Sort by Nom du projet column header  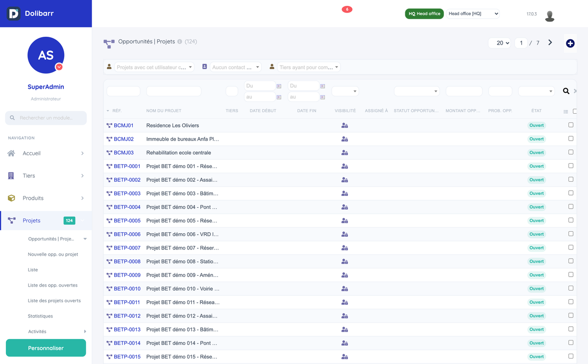click(x=164, y=111)
